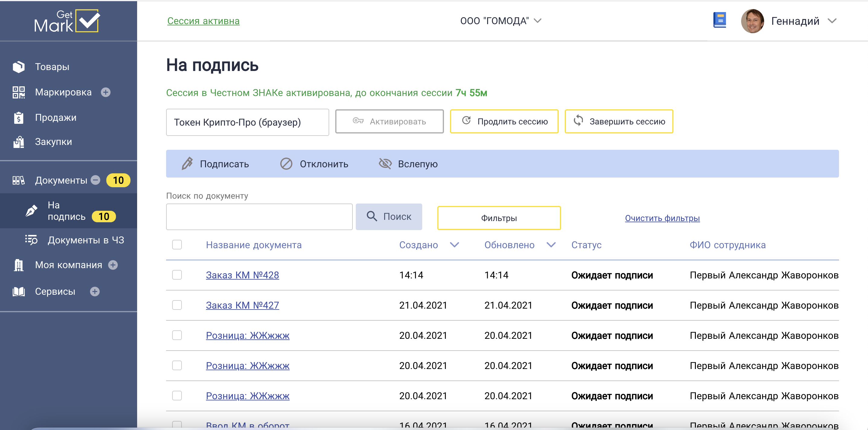Select Сервисы label in the sidebar
Screen dimensions: 868x430
point(55,291)
